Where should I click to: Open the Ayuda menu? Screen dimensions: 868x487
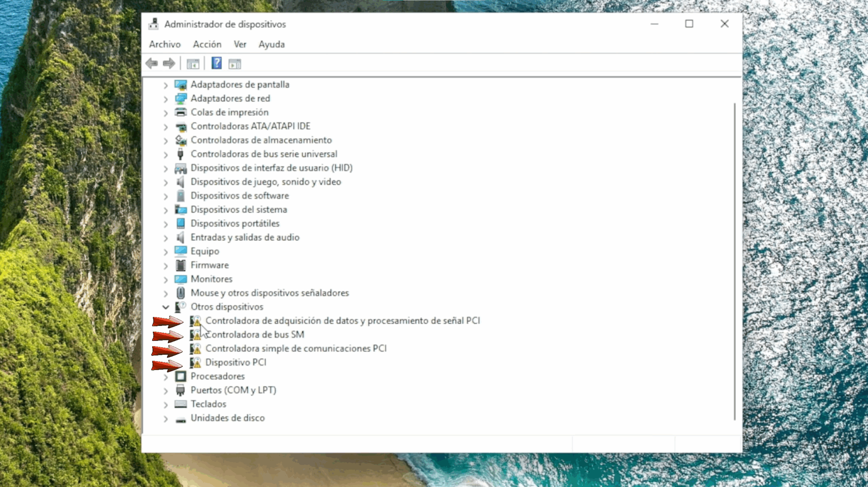coord(271,44)
